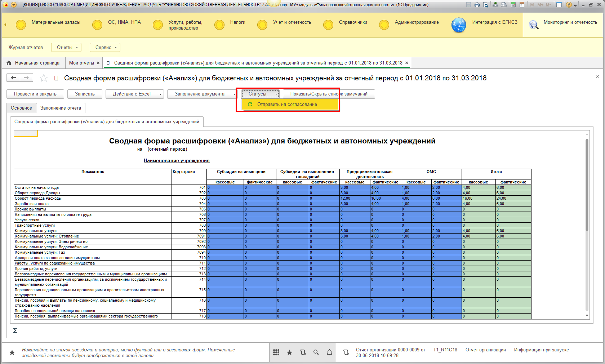Screen dimensions: 605x364
Task: Choose Отправить на согласование menu item
Action: 287,105
